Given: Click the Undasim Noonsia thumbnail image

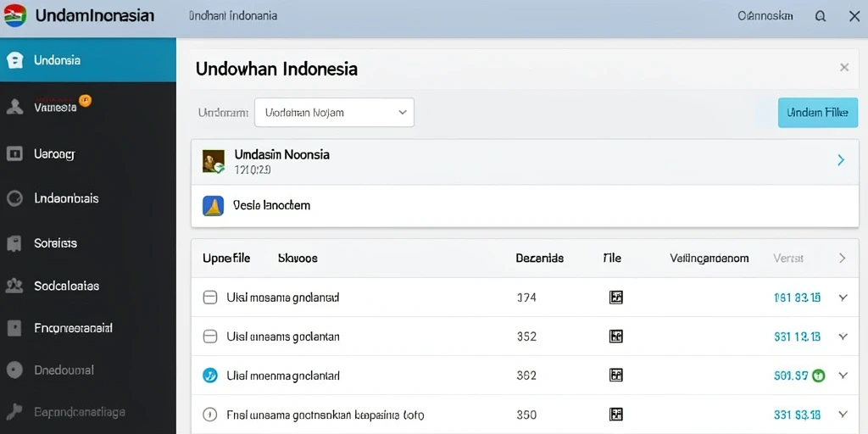Looking at the screenshot, I should coord(214,161).
